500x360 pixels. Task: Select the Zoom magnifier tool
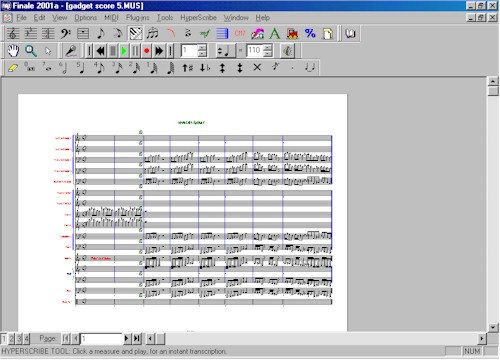point(31,51)
